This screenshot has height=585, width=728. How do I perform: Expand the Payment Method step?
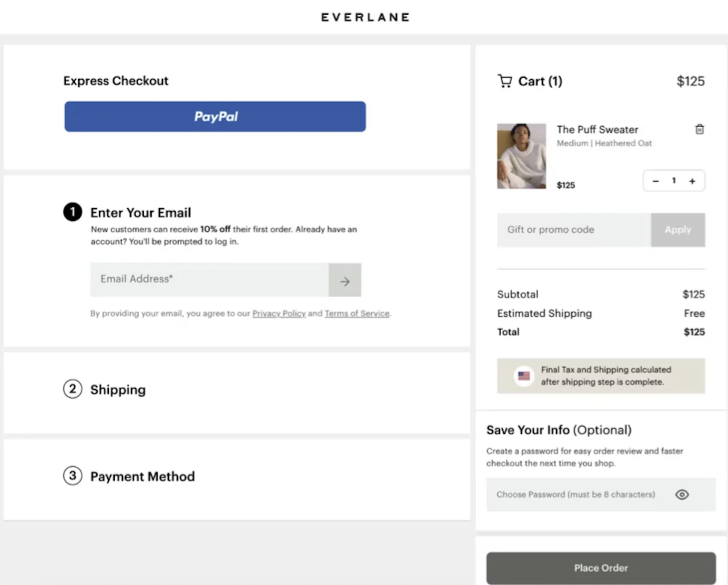[x=142, y=476]
